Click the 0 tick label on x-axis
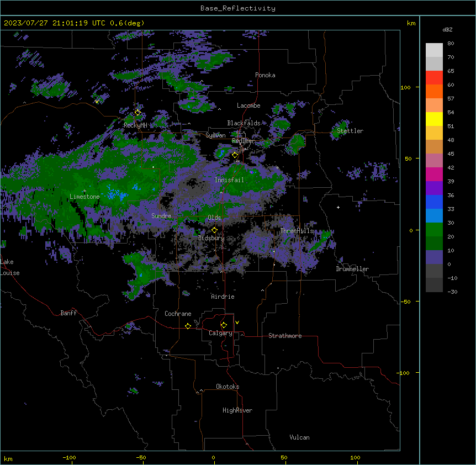The image size is (476, 465). click(213, 458)
